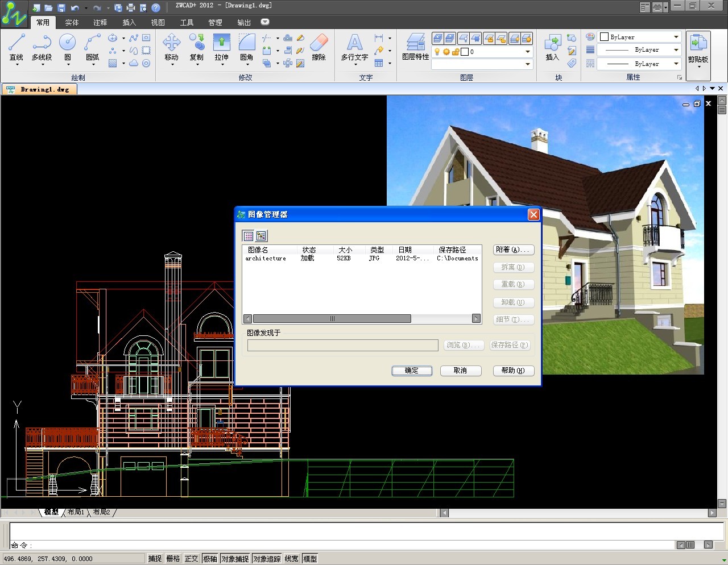Click the image list horizontal scrollbar thumb

click(332, 319)
